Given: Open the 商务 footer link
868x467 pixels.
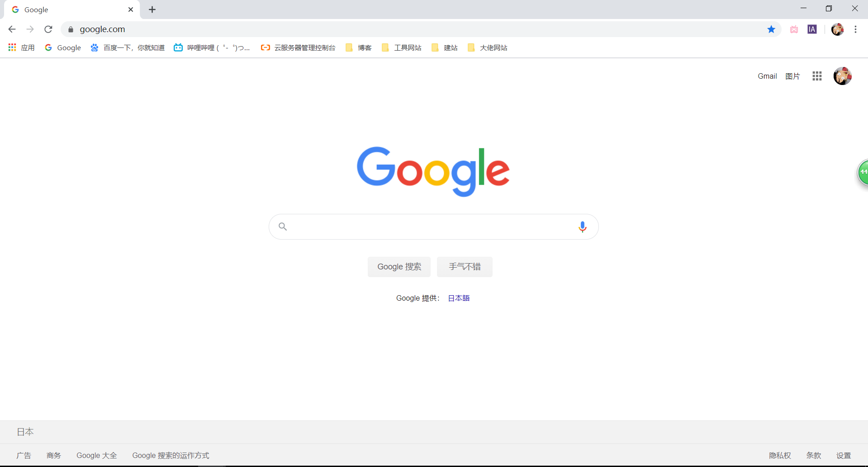Looking at the screenshot, I should coord(54,455).
